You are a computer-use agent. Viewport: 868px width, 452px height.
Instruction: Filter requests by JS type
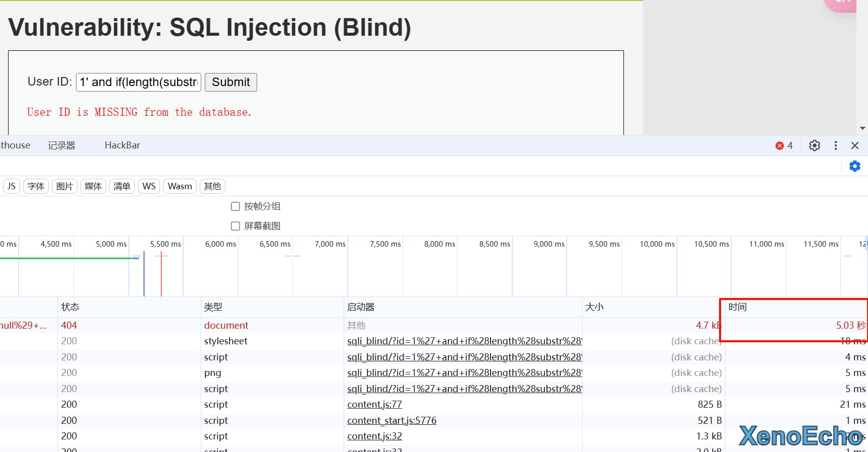click(x=11, y=186)
